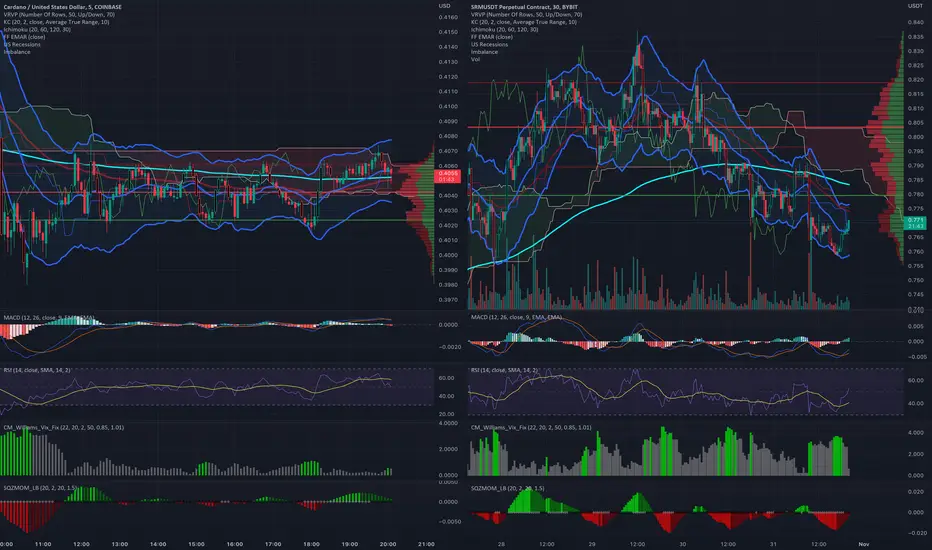Select US Recessions legend on SRMUSDT chart
The width and height of the screenshot is (932, 550).
[489, 45]
